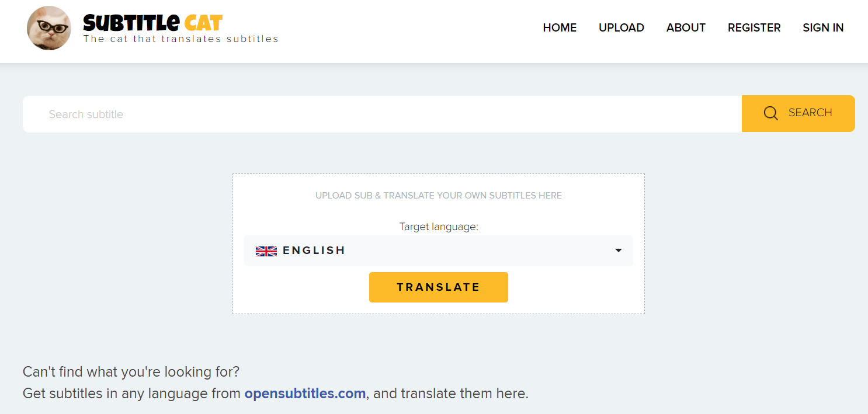
Task: Open the UPLOAD menu item
Action: pyautogui.click(x=621, y=27)
